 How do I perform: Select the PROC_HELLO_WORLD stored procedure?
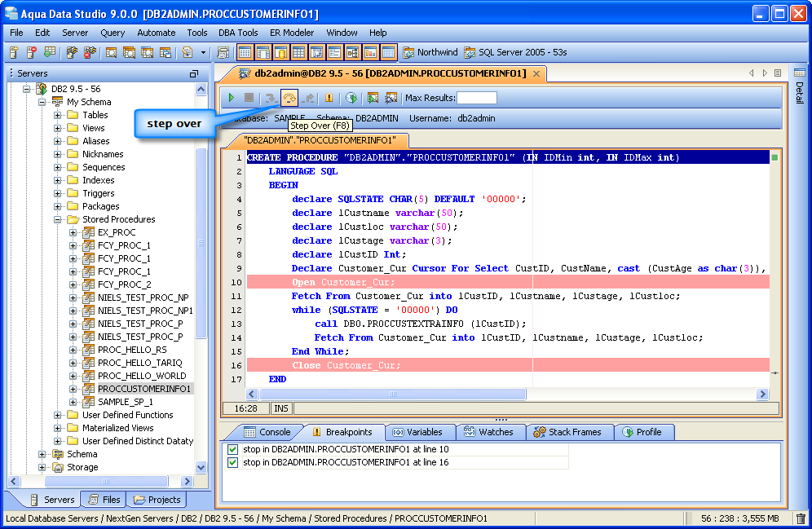pyautogui.click(x=141, y=376)
